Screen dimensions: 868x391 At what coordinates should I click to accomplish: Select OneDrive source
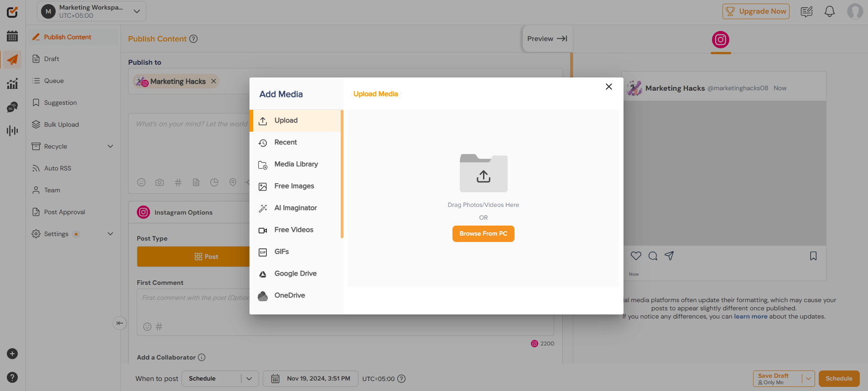[x=296, y=296]
